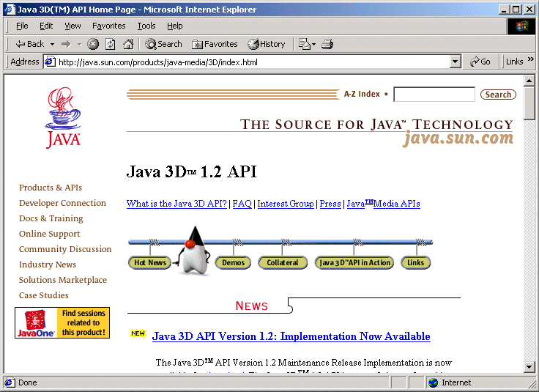Open the Favorites toolbar button
Image resolution: width=539 pixels, height=392 pixels.
(215, 44)
